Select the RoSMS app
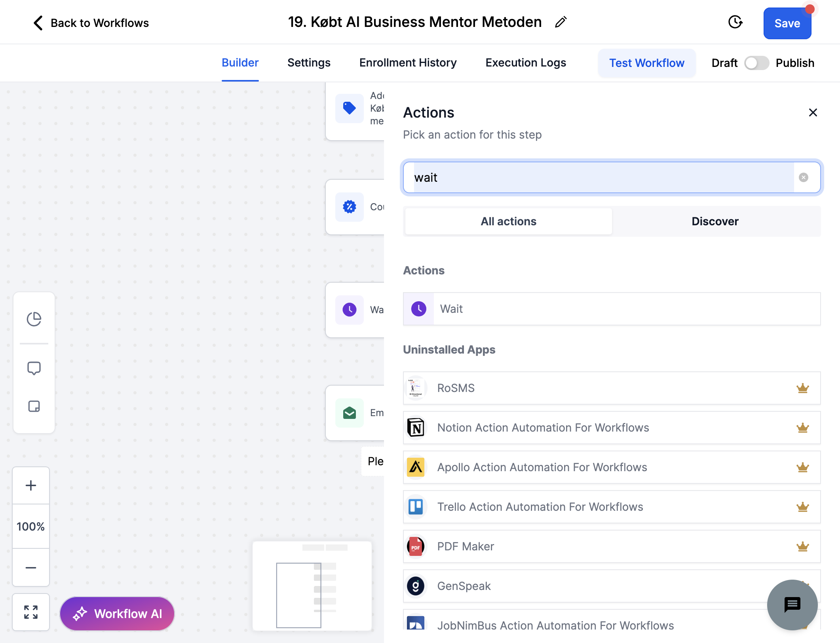 [612, 388]
